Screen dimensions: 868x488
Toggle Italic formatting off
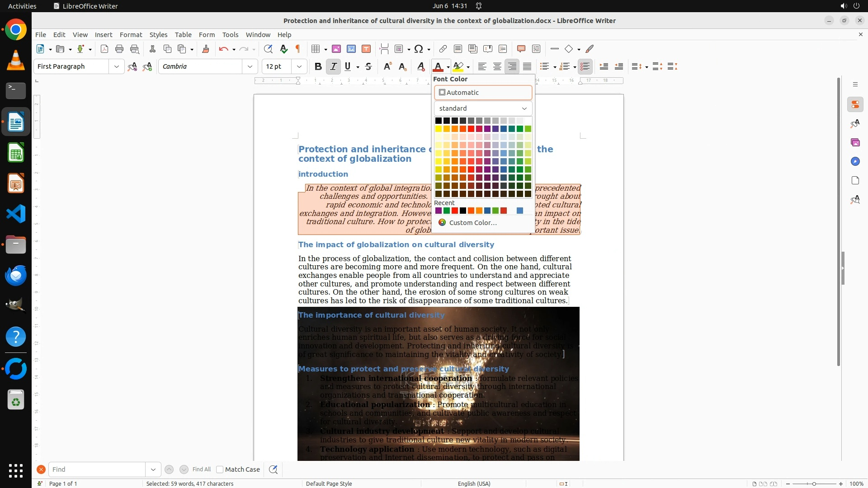point(333,66)
